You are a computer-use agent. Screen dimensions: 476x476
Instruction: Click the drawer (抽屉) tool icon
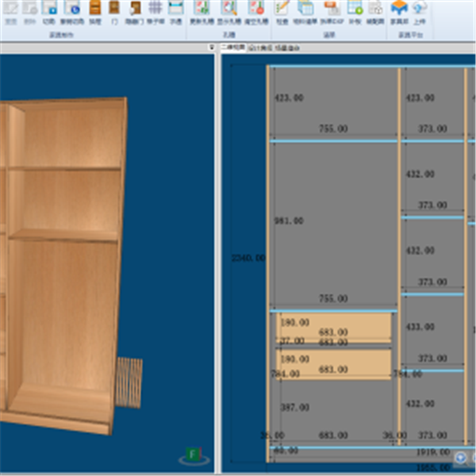point(94,11)
